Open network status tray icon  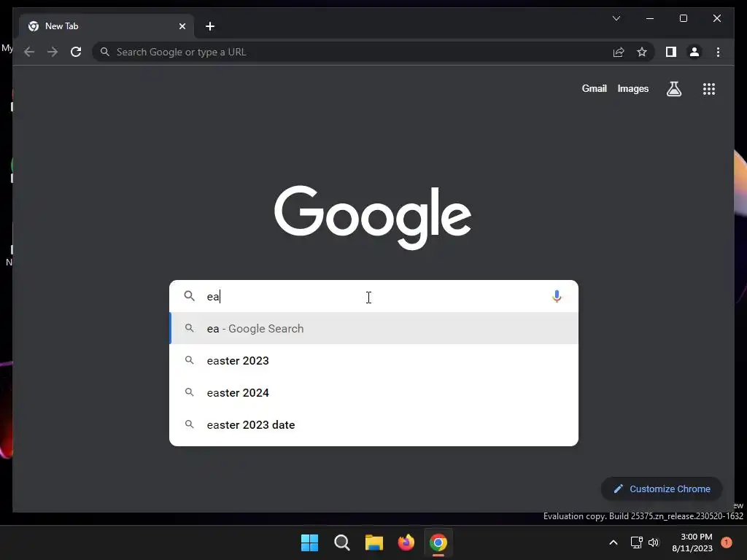coord(636,542)
